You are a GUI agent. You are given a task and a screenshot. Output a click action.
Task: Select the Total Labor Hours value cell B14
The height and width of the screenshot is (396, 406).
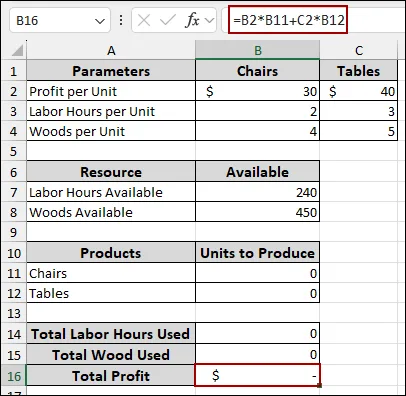click(257, 333)
